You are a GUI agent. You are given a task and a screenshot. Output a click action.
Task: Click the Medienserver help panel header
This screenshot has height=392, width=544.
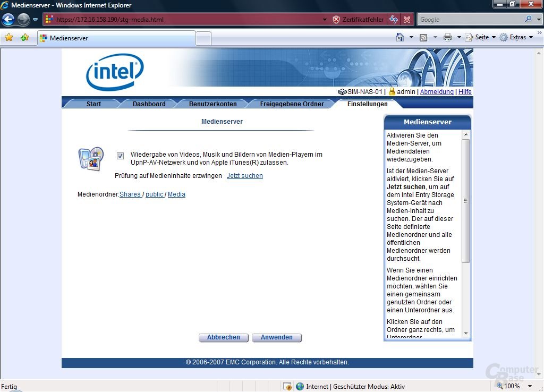(428, 122)
